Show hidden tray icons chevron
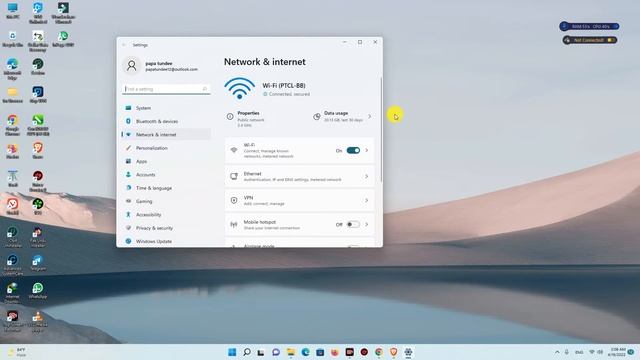Viewport: 640px width, 360px height. tap(557, 352)
